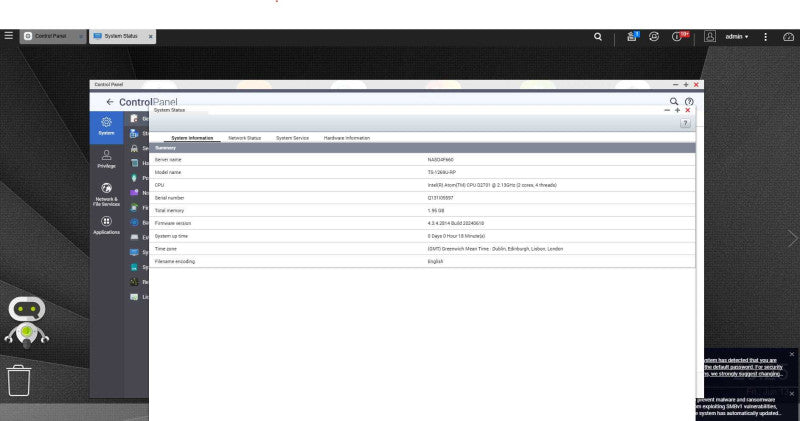Select Network & File Services category
The height and width of the screenshot is (421, 800).
(106, 194)
